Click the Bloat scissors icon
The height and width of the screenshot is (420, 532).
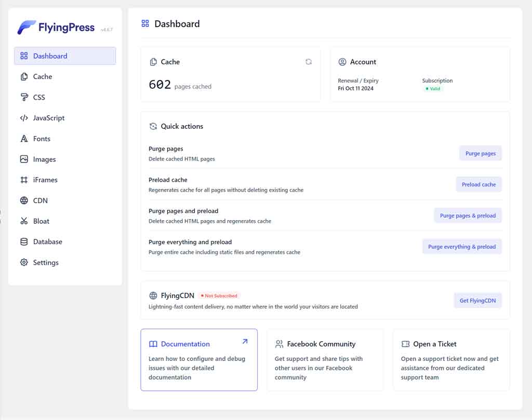tap(24, 221)
